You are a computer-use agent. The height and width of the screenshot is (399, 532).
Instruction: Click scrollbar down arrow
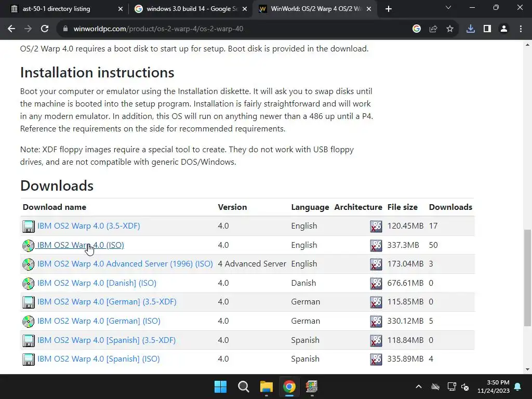tap(527, 369)
